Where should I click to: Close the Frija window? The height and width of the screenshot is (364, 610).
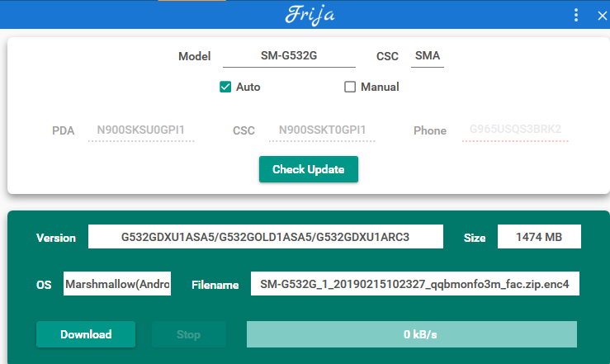(602, 16)
